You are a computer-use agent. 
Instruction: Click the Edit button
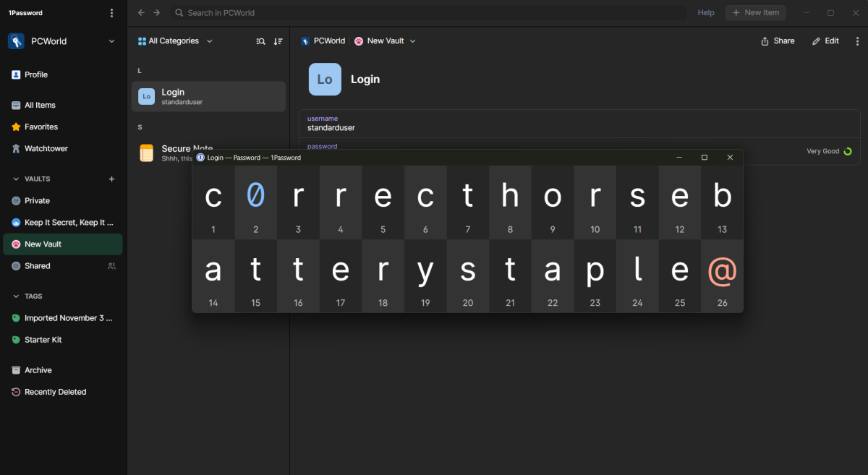825,41
